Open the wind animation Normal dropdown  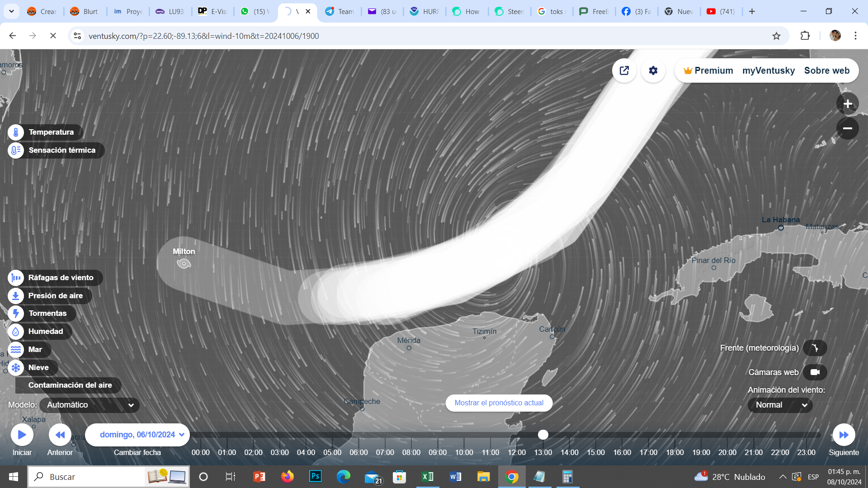click(x=780, y=405)
